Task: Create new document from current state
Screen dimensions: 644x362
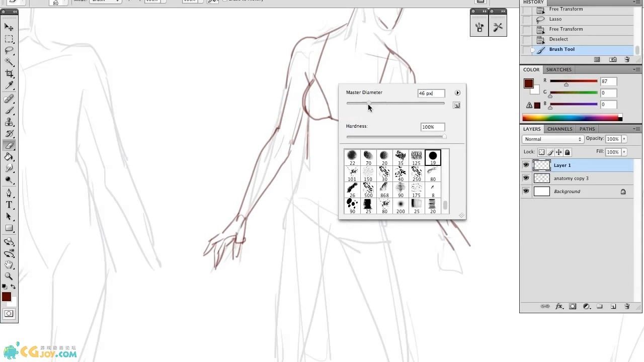Action: click(597, 59)
